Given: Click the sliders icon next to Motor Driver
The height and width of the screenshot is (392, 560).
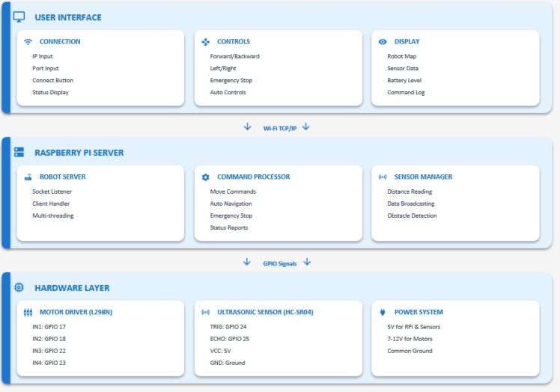Looking at the screenshot, I should point(28,313).
